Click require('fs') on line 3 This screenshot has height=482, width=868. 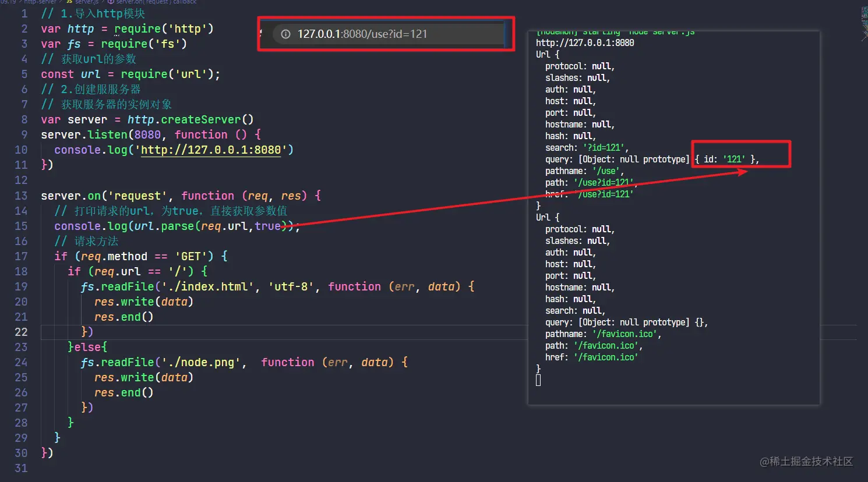coord(144,44)
